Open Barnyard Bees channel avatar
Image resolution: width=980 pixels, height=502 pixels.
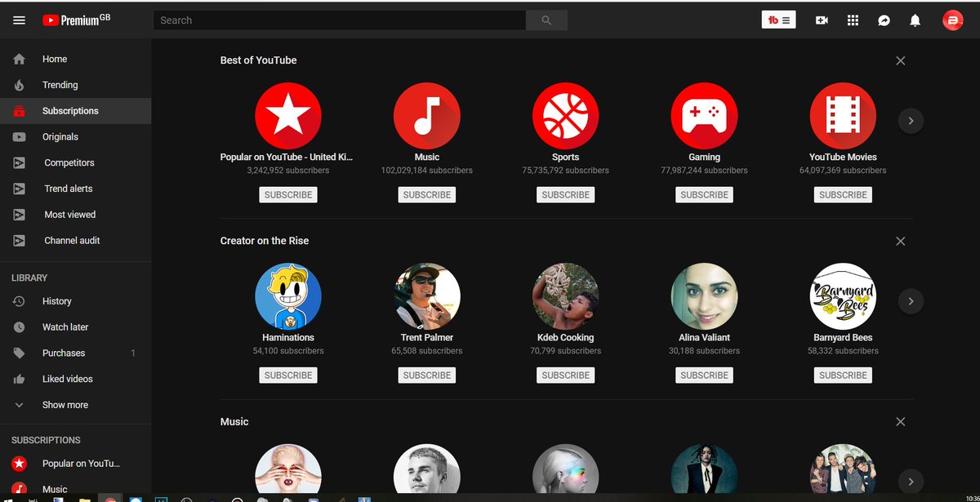[x=843, y=296]
